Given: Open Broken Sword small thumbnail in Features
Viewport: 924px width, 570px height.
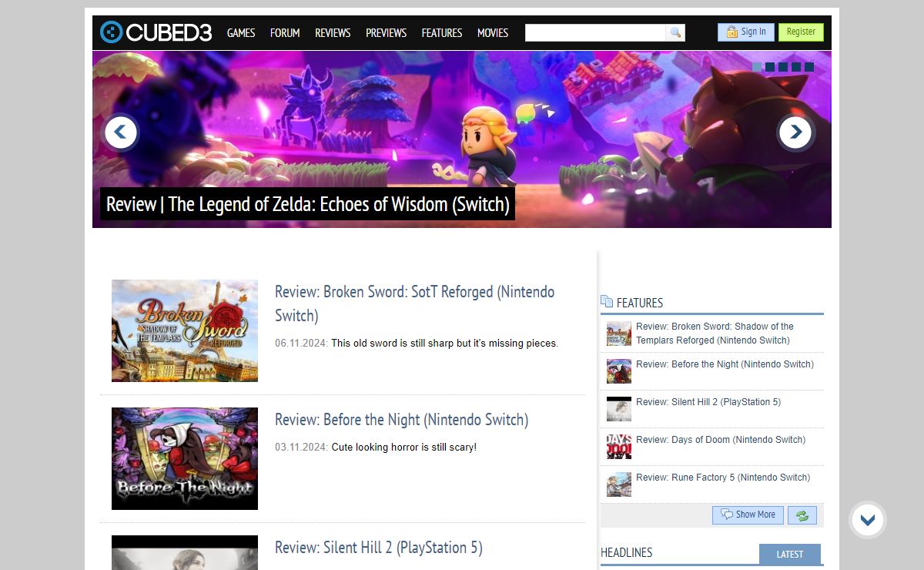Looking at the screenshot, I should [619, 334].
